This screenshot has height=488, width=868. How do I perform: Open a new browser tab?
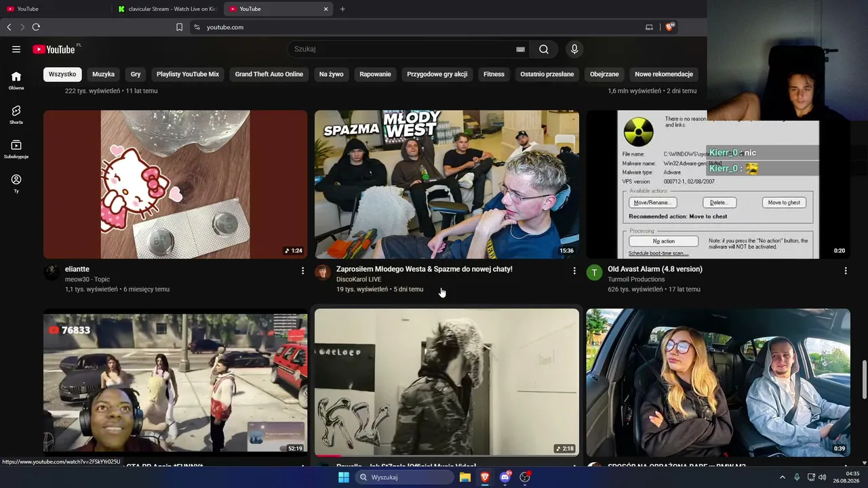(x=342, y=9)
